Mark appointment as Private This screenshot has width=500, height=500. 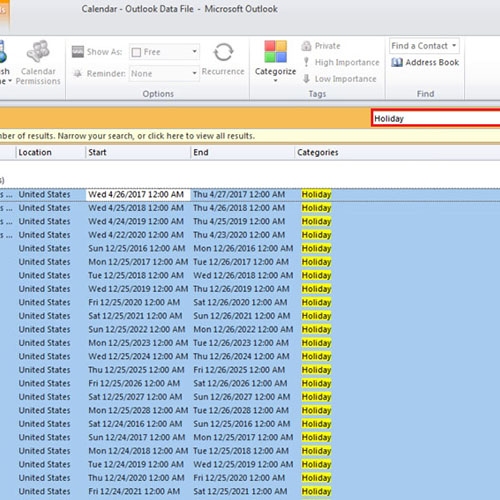321,46
